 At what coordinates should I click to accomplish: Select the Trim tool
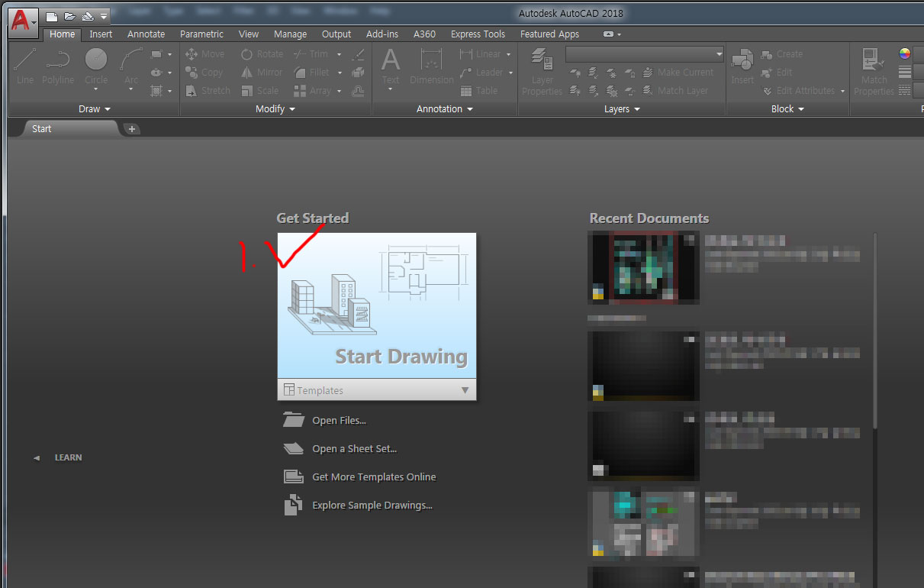311,54
